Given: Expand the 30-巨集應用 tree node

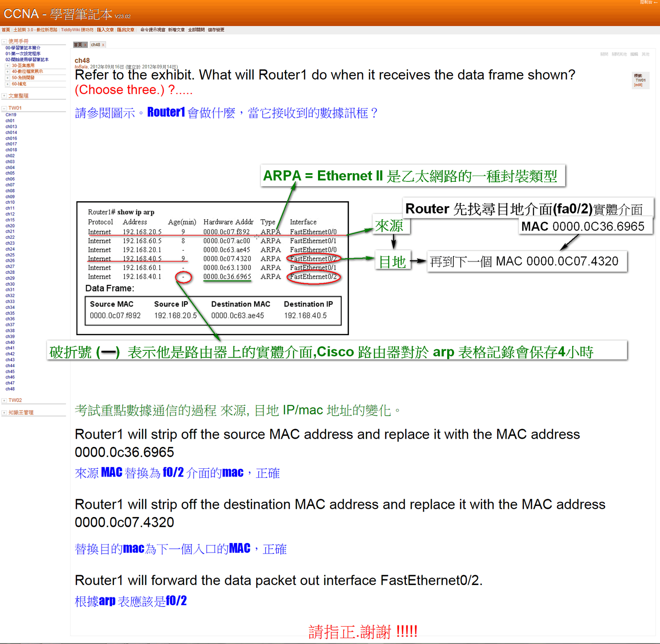Looking at the screenshot, I should pos(7,66).
